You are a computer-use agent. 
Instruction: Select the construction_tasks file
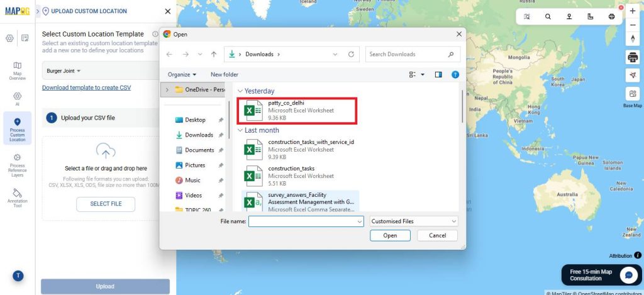(x=300, y=176)
